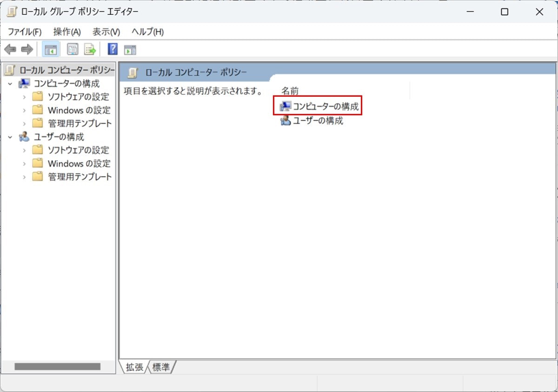Select ソフトウェアの設定 label under コンピューターの構成
The height and width of the screenshot is (392, 558).
[78, 97]
